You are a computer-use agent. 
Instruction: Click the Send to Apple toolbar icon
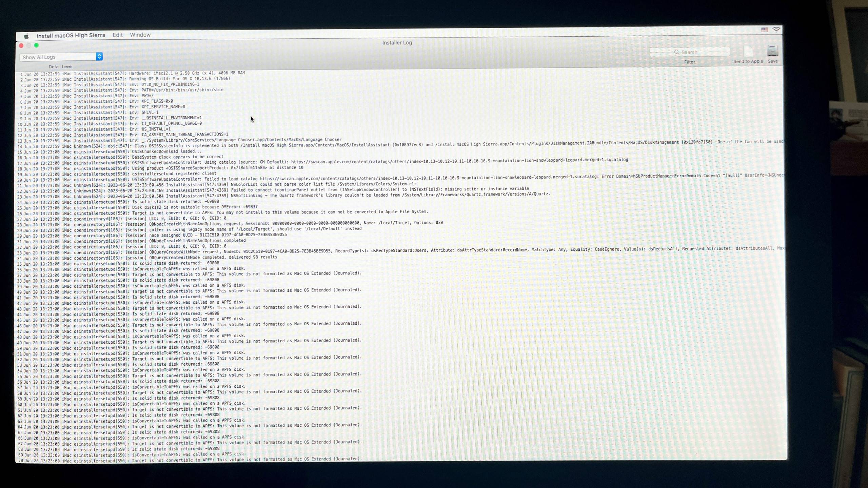[748, 52]
